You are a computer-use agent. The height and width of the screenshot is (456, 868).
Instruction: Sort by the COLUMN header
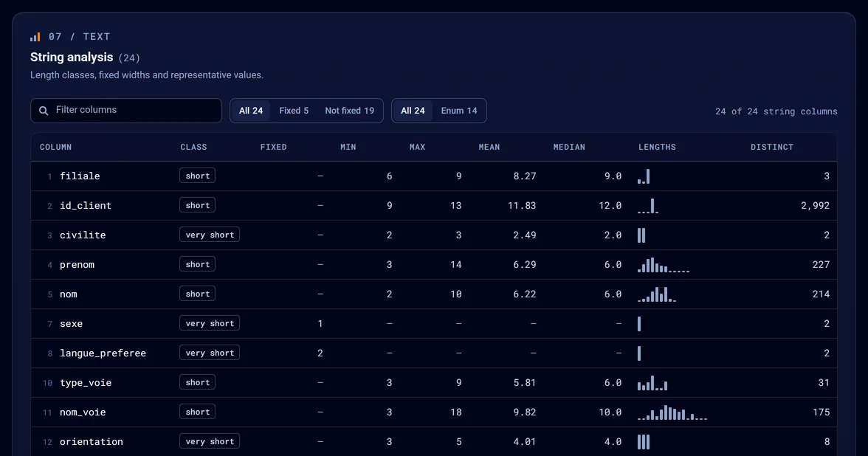pyautogui.click(x=55, y=148)
